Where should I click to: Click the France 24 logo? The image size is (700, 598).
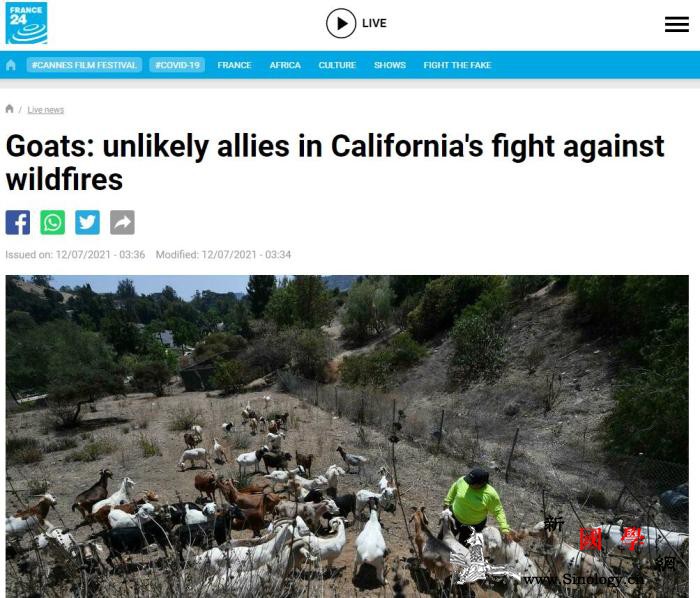26,23
